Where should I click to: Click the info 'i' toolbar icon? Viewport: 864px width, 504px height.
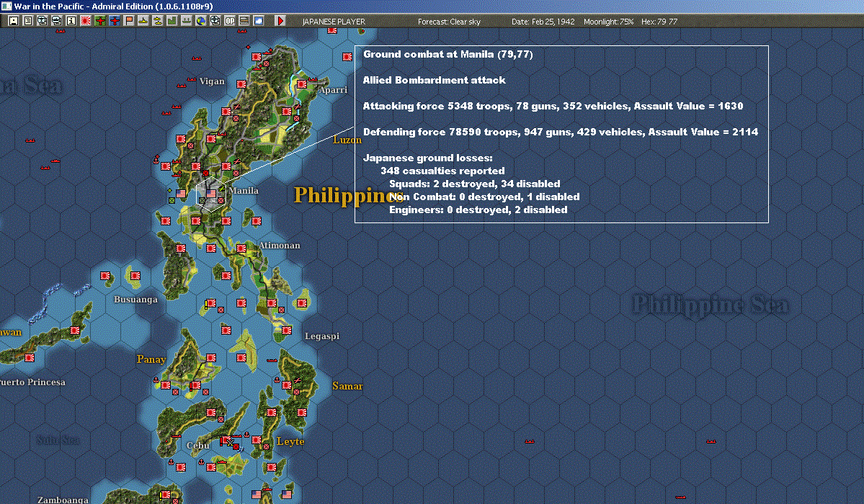(x=71, y=20)
